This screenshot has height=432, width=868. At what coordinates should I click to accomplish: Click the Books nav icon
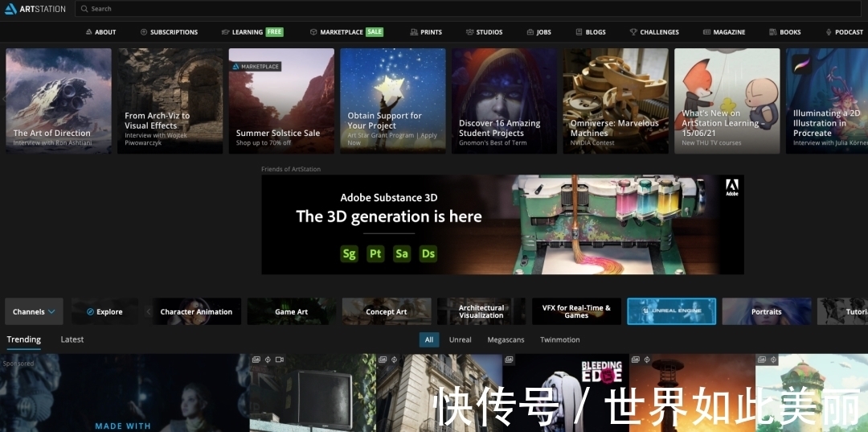click(773, 32)
